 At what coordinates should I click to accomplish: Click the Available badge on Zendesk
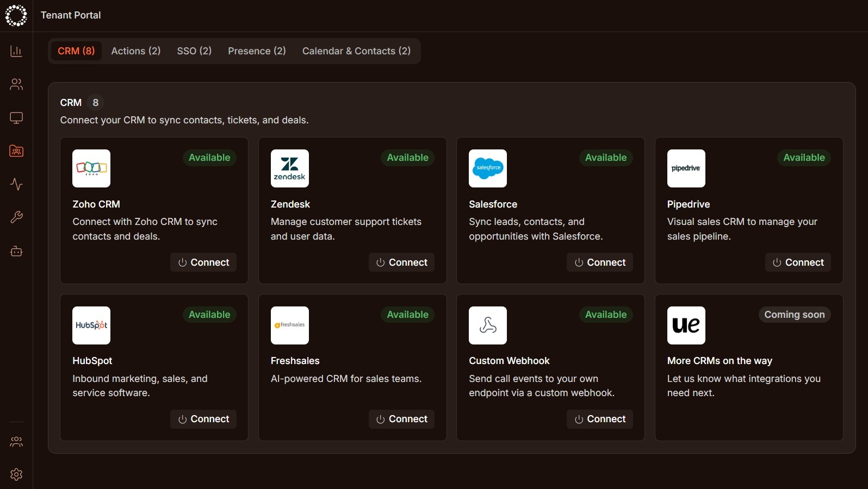tap(408, 158)
